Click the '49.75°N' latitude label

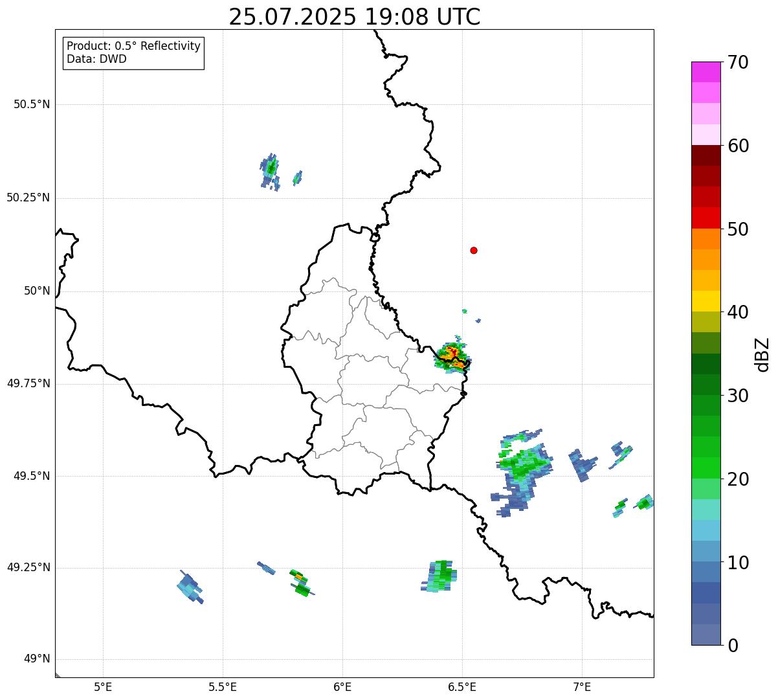[28, 383]
